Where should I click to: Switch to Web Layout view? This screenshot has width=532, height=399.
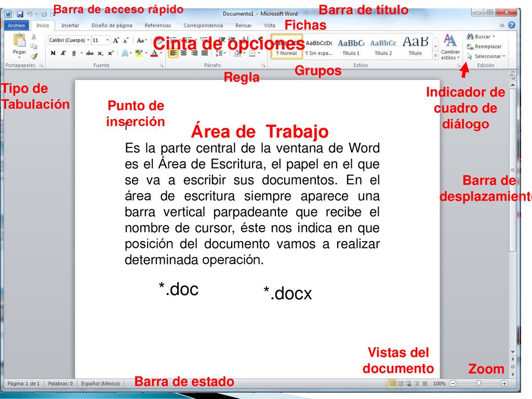(x=408, y=383)
